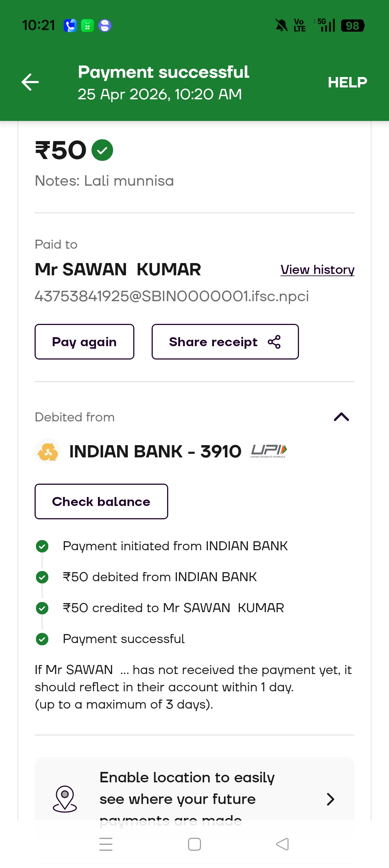The image size is (389, 868).
Task: Tap the Share receipt button
Action: click(225, 342)
